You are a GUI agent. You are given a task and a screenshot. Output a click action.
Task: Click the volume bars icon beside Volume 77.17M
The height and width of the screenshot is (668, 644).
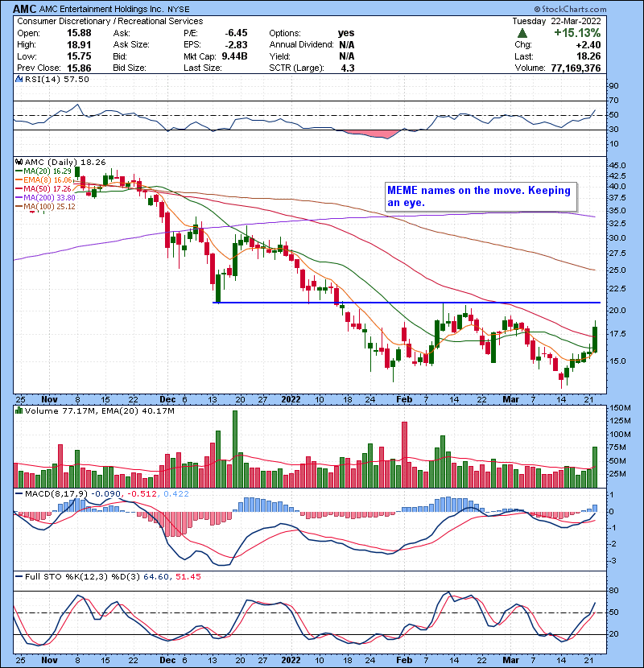[x=19, y=411]
